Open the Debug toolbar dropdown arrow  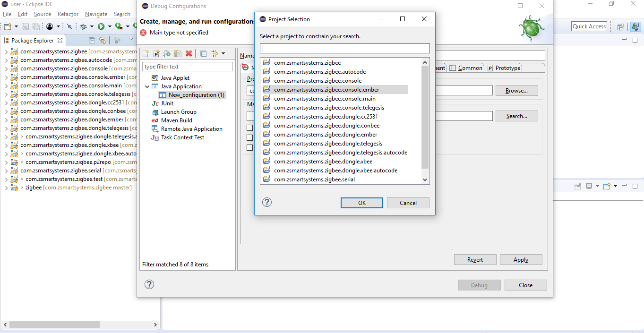click(92, 26)
